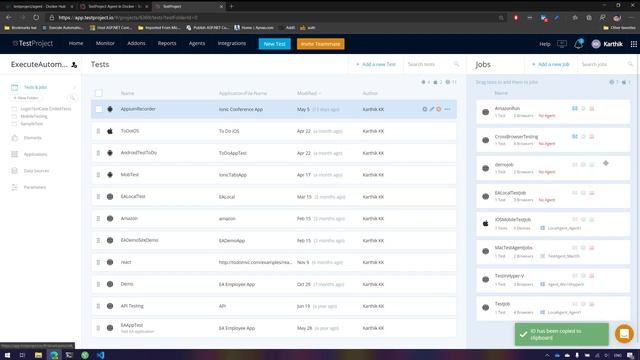Sort tests by the Modified column

point(309,93)
